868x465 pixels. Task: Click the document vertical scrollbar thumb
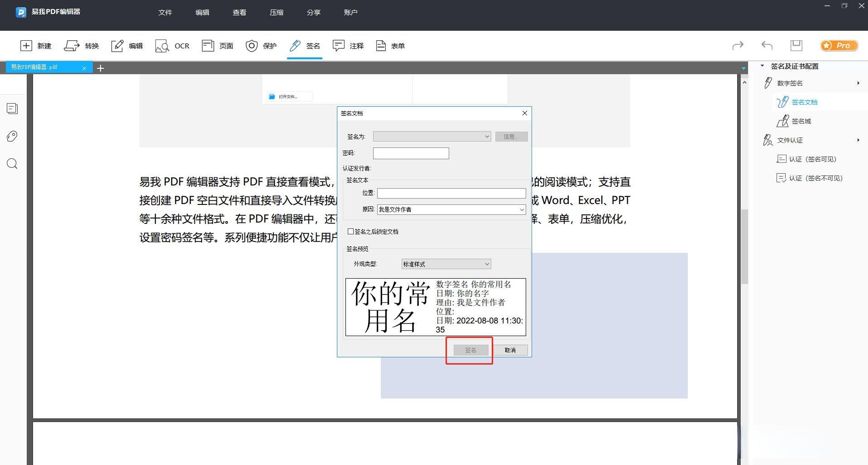coord(744,247)
